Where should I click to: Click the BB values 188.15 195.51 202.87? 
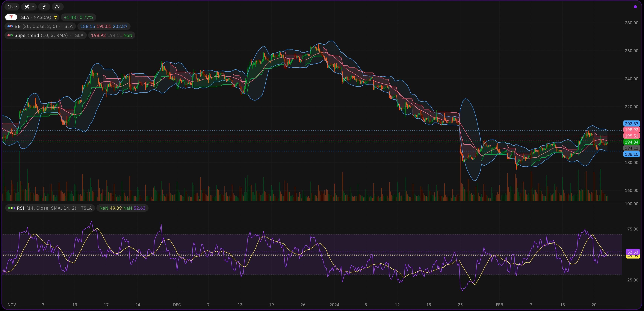pos(104,26)
